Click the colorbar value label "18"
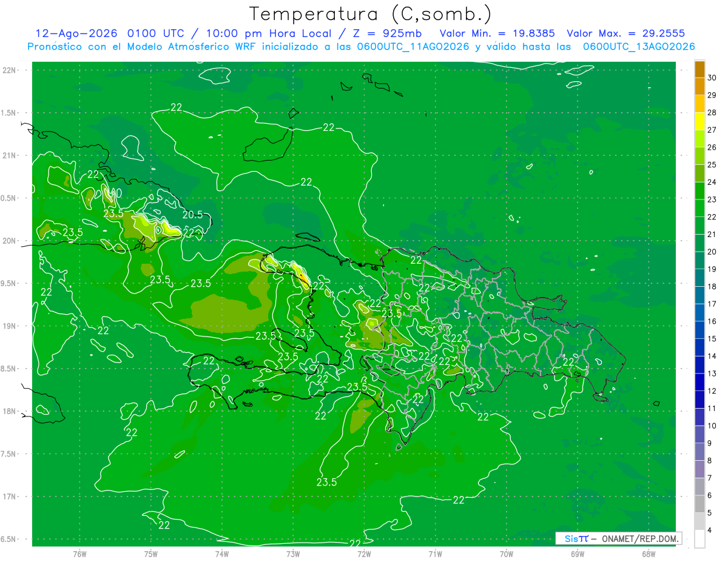This screenshot has width=728, height=562. point(713,286)
